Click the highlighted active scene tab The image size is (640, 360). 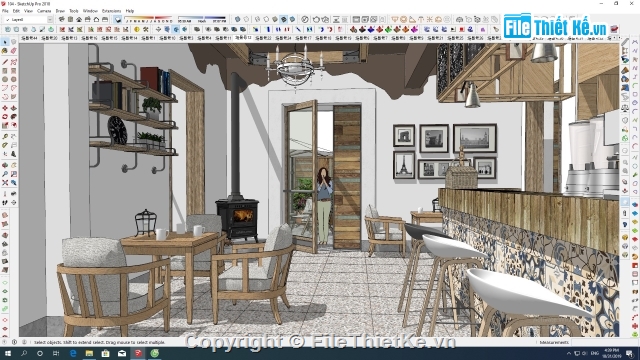[243, 38]
